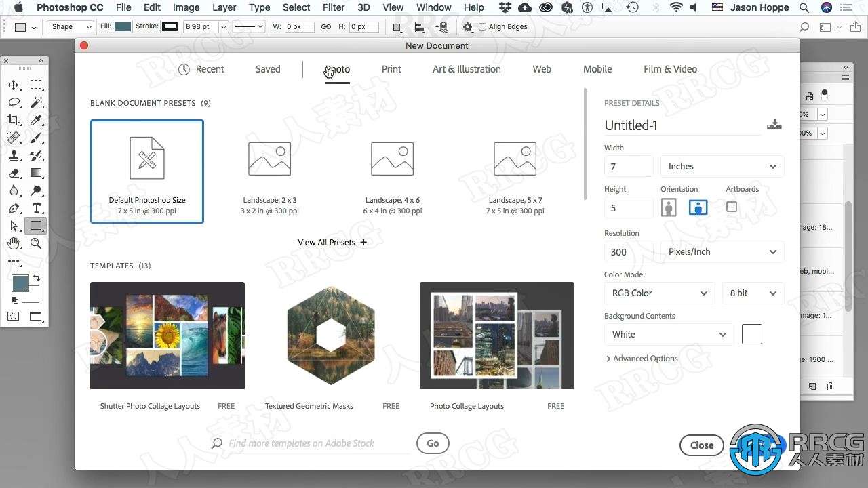The width and height of the screenshot is (868, 488).
Task: Select the History Brush tool
Action: [x=36, y=155]
